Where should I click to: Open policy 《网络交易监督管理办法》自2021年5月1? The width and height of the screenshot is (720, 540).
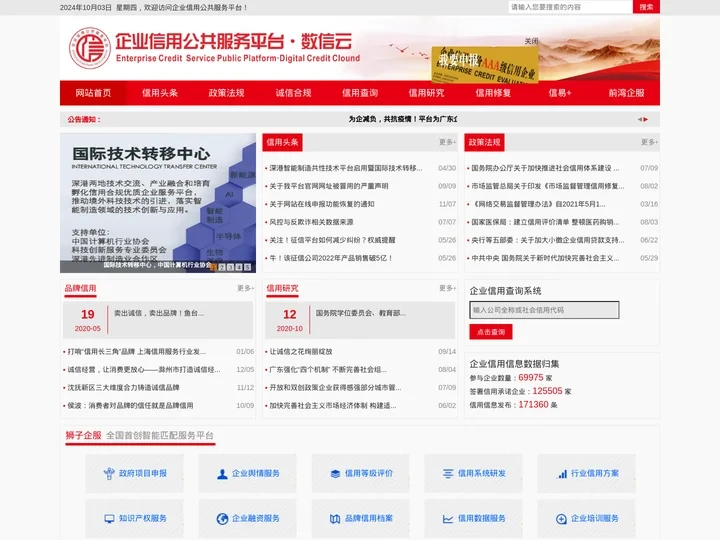pyautogui.click(x=538, y=204)
